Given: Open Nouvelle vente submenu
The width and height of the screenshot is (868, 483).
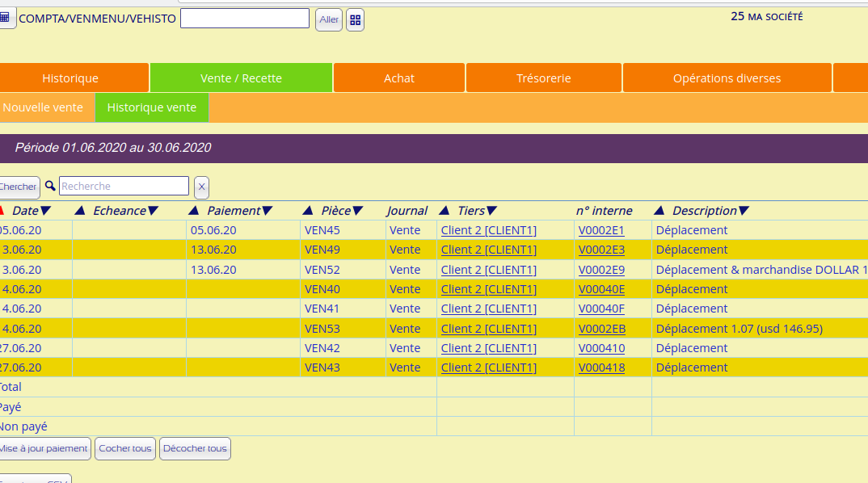Looking at the screenshot, I should coord(43,107).
